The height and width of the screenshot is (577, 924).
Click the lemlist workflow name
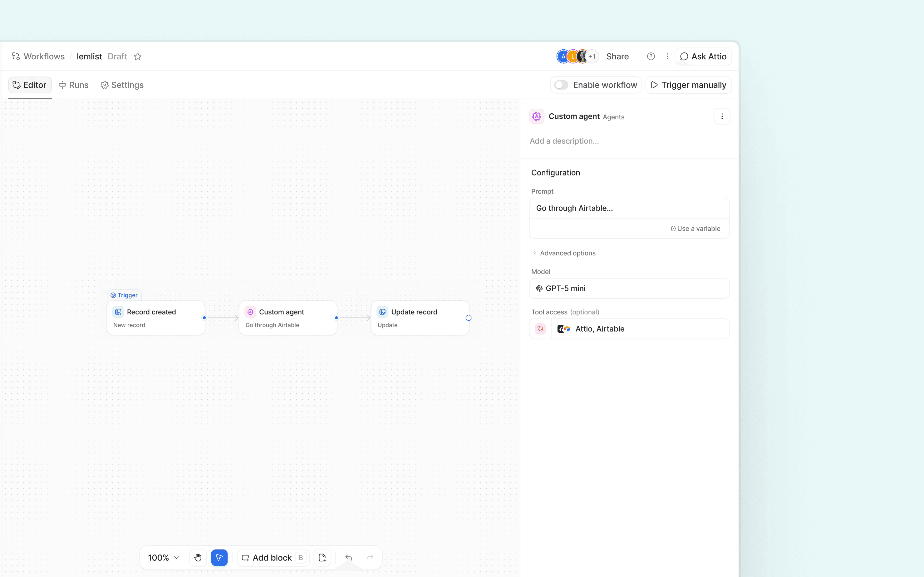pyautogui.click(x=89, y=57)
